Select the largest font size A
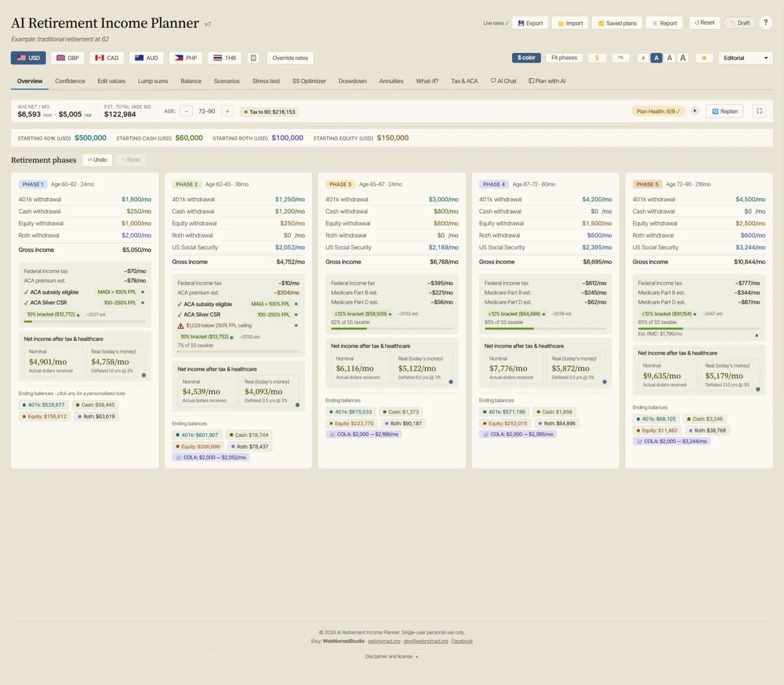Screen dimensions: 784x685 coord(683,58)
